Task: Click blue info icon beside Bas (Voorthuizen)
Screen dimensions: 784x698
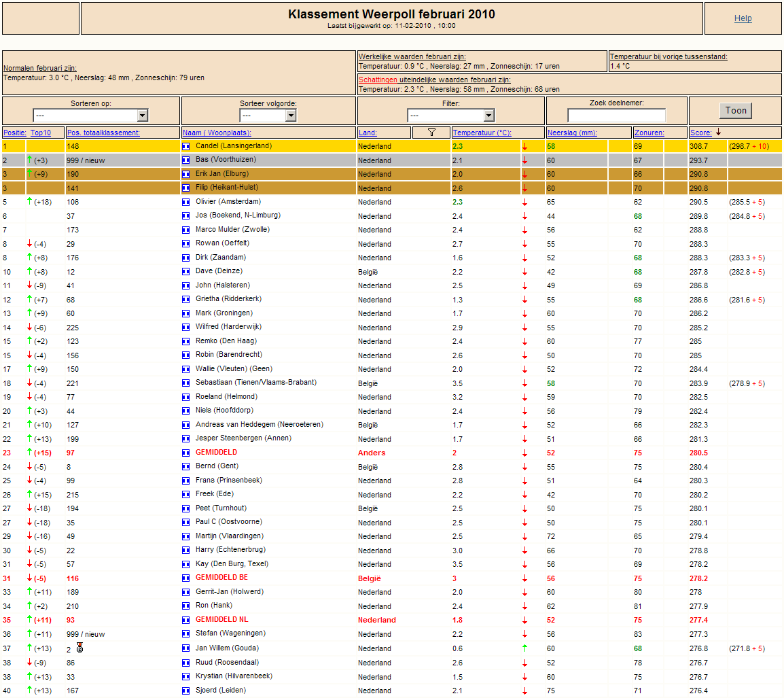Action: point(185,160)
